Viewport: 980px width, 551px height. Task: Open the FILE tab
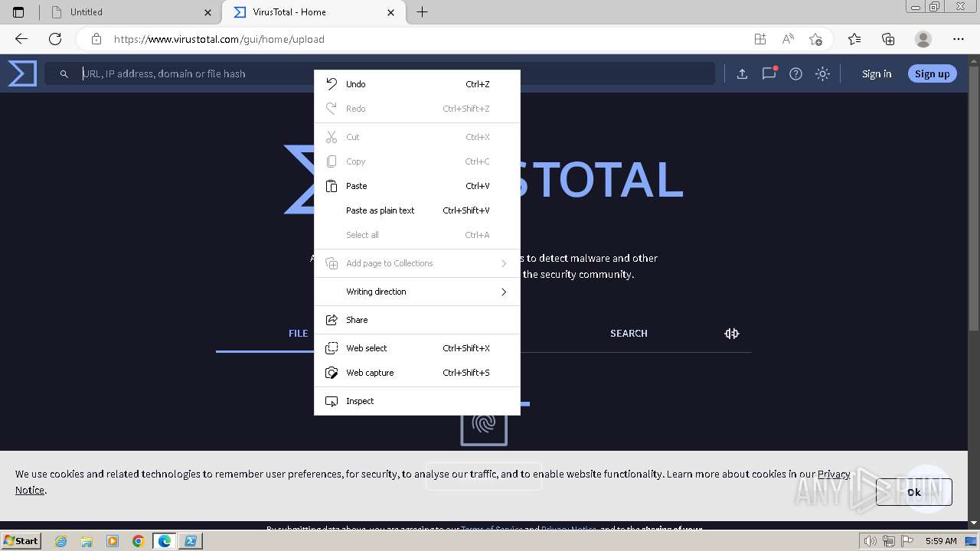pos(298,334)
